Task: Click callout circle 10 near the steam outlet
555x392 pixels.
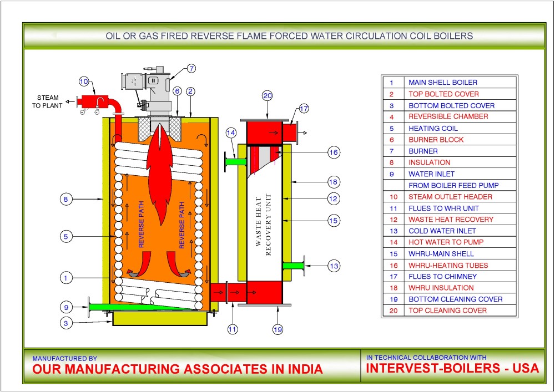Action: pos(83,82)
